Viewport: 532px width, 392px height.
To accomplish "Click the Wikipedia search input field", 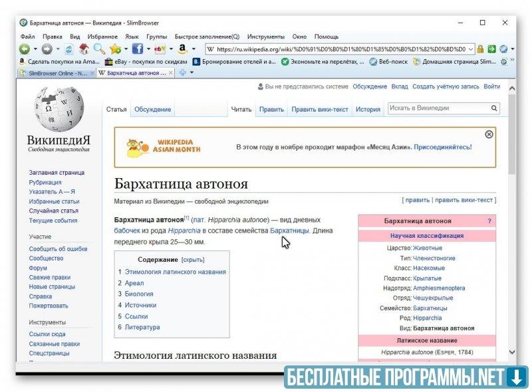I will (439, 108).
